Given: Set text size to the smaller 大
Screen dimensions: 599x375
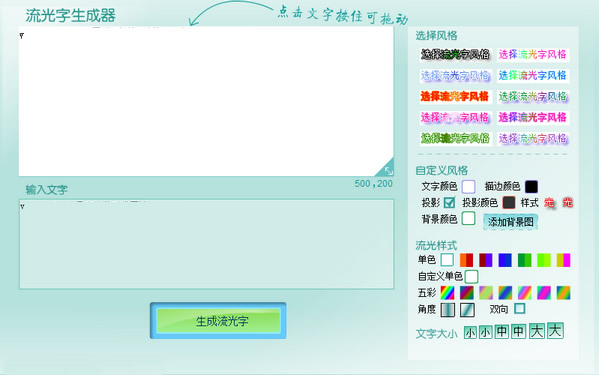Looking at the screenshot, I should pos(537,331).
